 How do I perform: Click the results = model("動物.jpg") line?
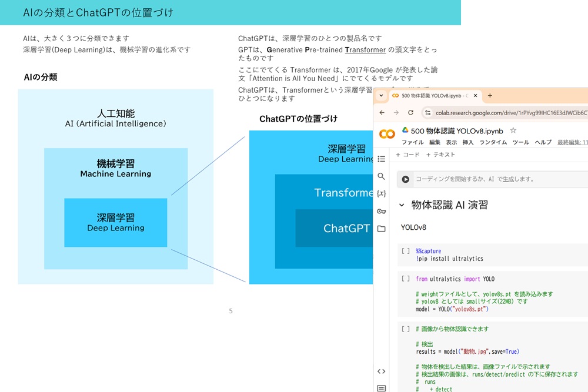(x=467, y=351)
